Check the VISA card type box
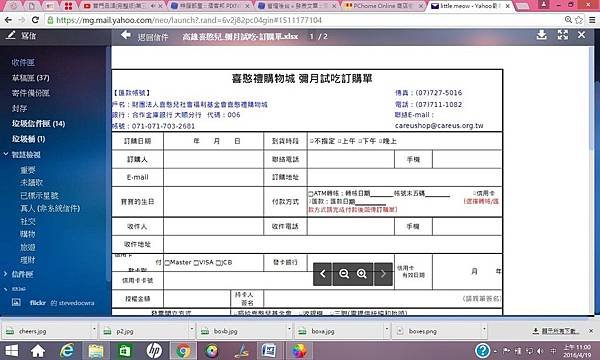The image size is (600, 360). click(x=196, y=263)
